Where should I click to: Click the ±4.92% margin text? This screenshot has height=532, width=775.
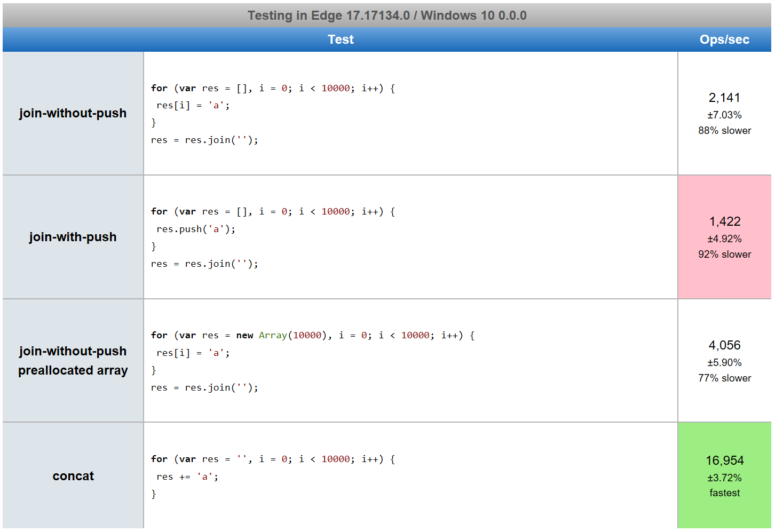pyautogui.click(x=724, y=239)
